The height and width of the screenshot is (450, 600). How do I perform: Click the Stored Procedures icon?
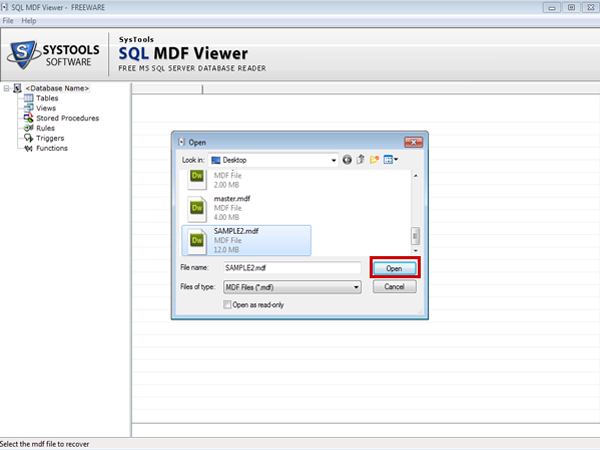point(29,118)
